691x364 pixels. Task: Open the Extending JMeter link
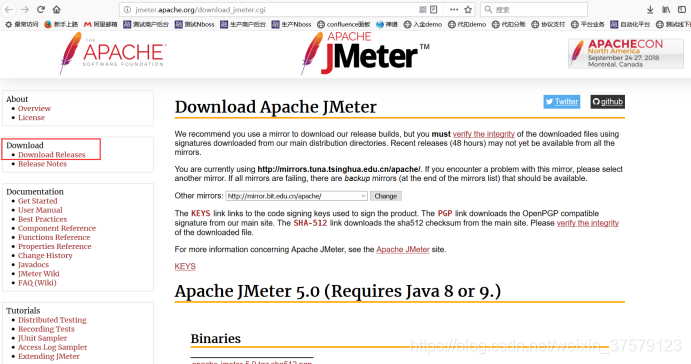click(49, 357)
